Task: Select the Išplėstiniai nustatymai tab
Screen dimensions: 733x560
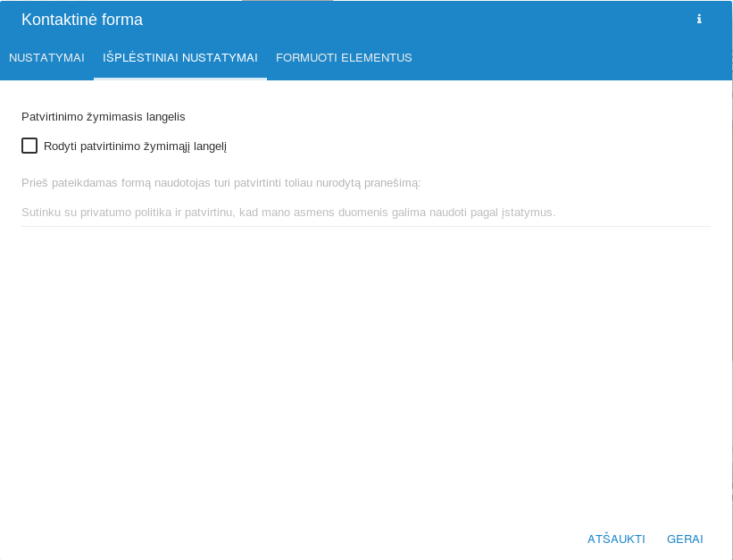Action: pyautogui.click(x=180, y=58)
